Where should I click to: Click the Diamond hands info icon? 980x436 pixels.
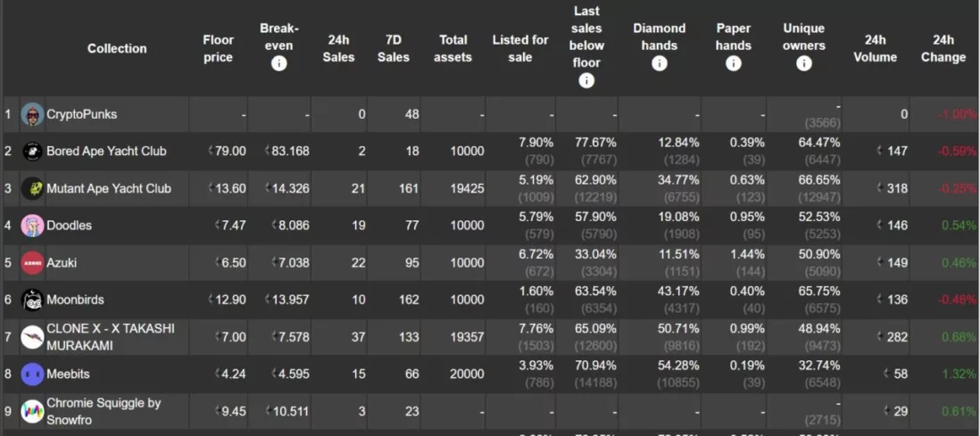click(x=660, y=63)
